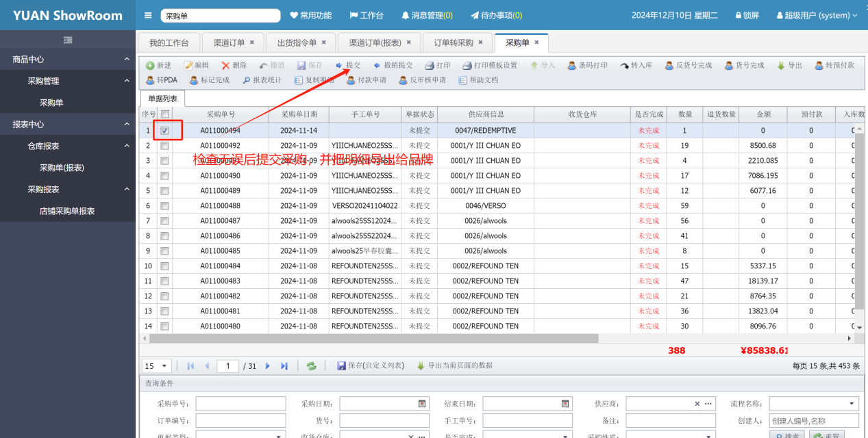Viewport: 868px width, 438px height.
Task: Click the horizontal scrollbar of the table
Action: point(374,338)
